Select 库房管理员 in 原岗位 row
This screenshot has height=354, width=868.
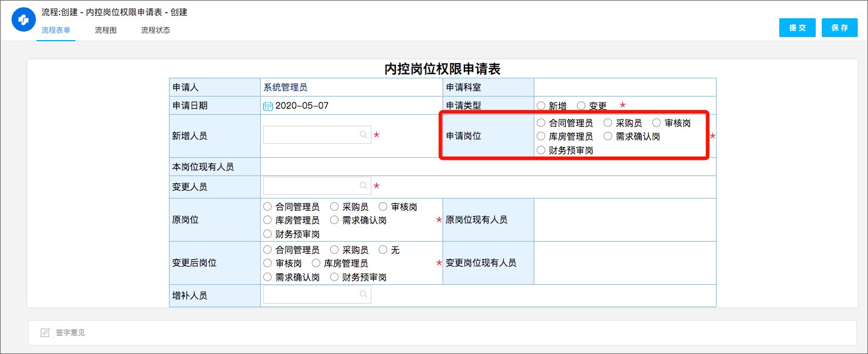(x=267, y=220)
